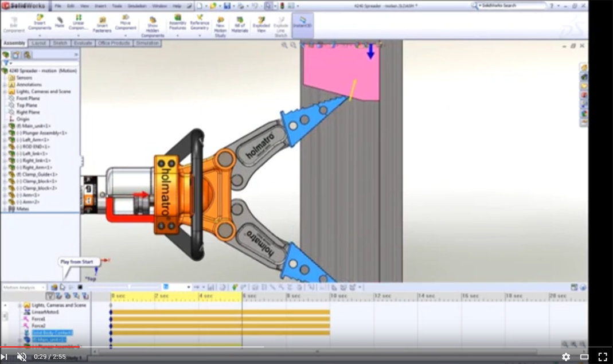Expand Lights, Cameras and Scene in the timeline tree

click(x=19, y=305)
